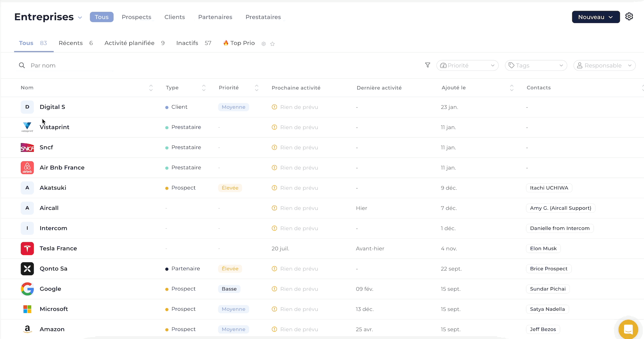Sort the table by Type column

(x=204, y=88)
